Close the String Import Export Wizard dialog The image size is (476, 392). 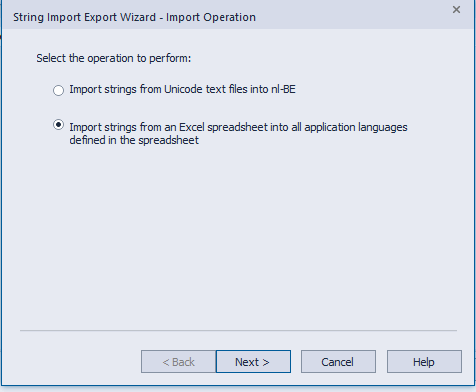[x=456, y=10]
